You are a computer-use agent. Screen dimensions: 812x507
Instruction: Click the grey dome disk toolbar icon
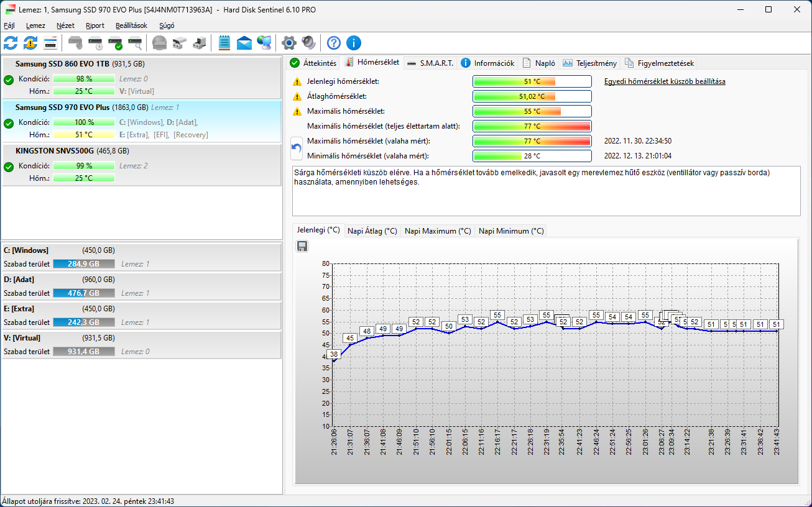click(x=160, y=43)
